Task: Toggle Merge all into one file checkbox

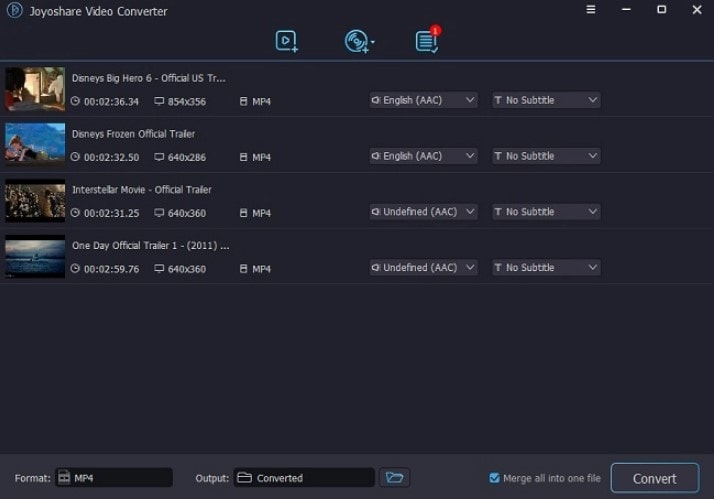Action: [495, 478]
